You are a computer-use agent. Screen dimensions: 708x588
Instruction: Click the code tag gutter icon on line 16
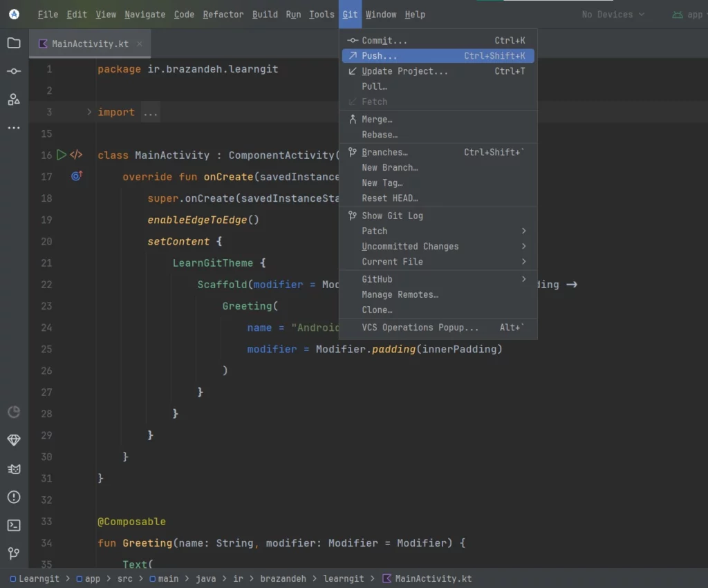[76, 155]
